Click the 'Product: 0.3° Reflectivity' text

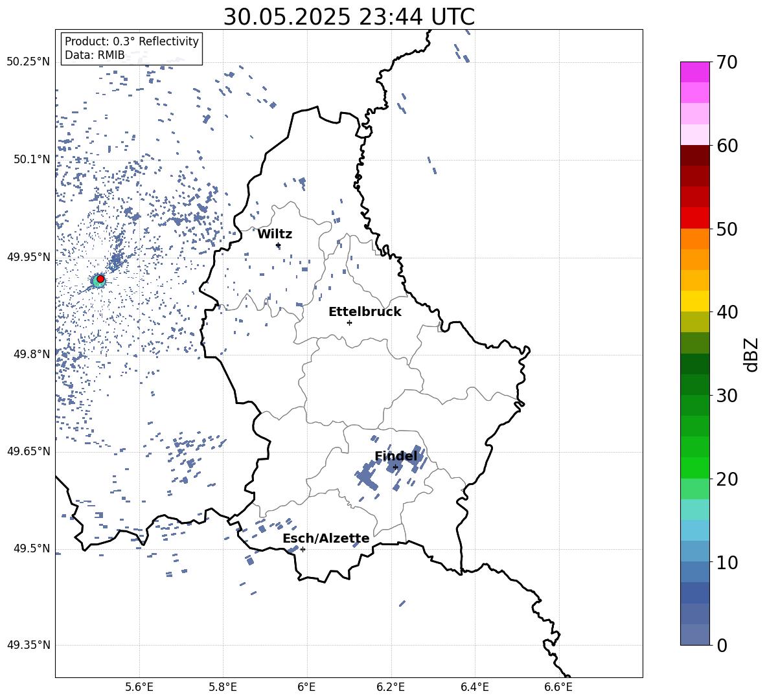tap(132, 41)
